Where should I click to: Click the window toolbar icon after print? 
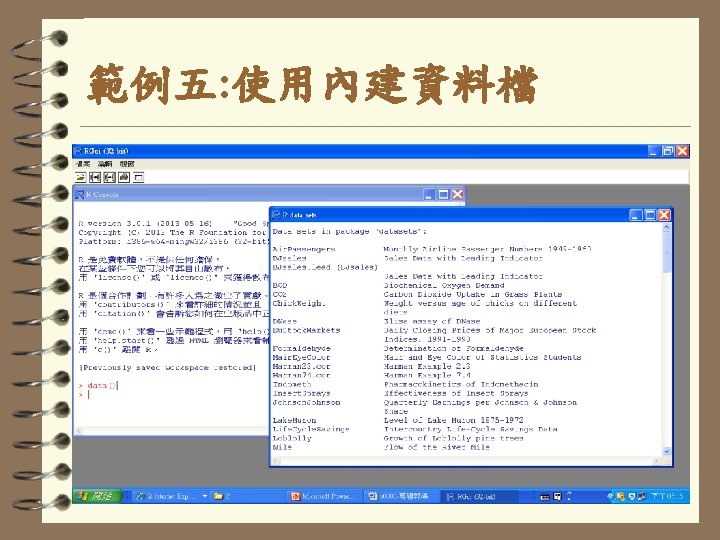pyautogui.click(x=139, y=177)
